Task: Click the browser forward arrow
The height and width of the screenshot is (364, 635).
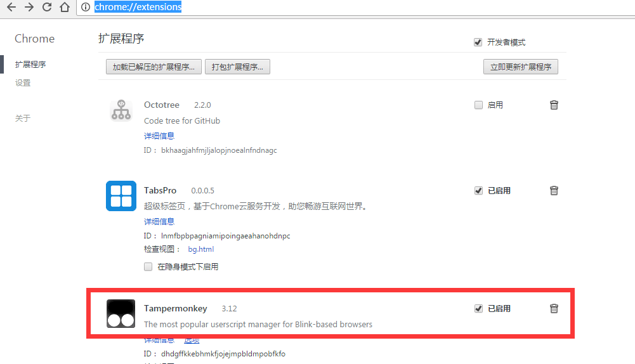Action: coord(29,7)
